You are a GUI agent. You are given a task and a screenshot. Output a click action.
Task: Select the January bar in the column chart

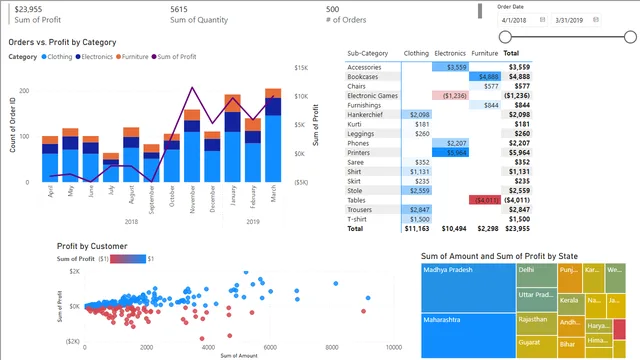click(233, 138)
